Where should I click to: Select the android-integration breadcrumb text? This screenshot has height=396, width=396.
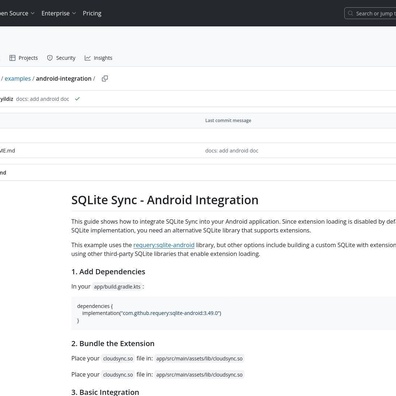click(63, 79)
